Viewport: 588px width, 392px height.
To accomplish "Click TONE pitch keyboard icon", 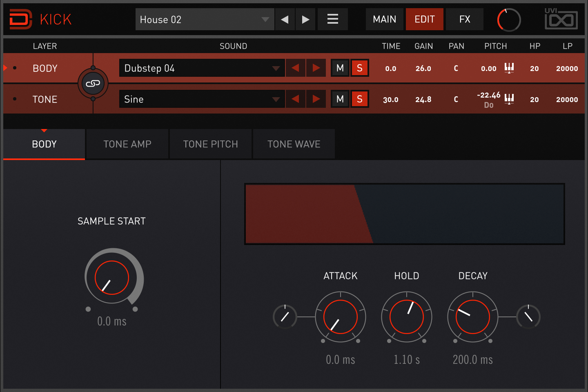I will point(509,99).
